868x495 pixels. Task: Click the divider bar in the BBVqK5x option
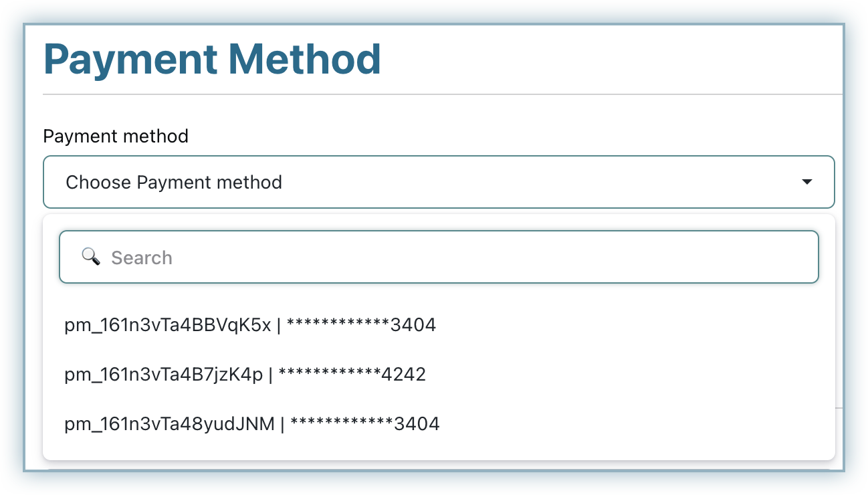coord(279,325)
